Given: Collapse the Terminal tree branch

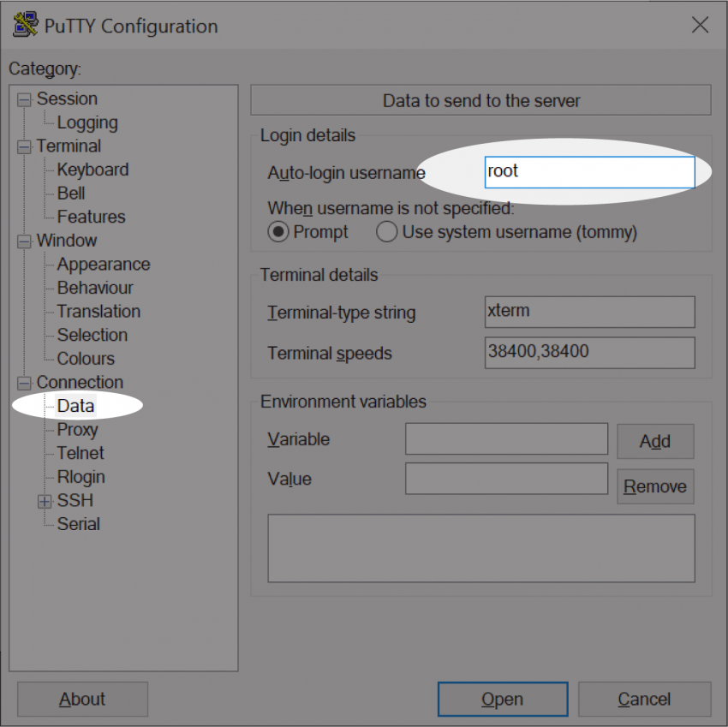Looking at the screenshot, I should (x=25, y=146).
